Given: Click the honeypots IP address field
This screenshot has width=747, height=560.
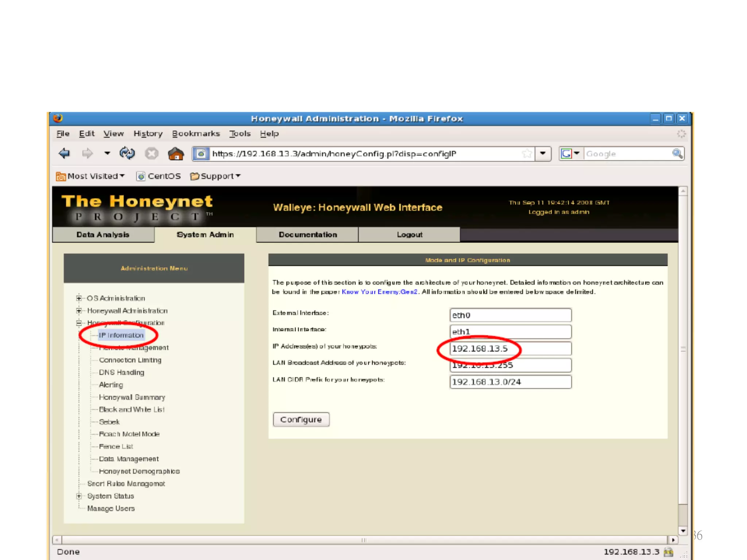Looking at the screenshot, I should [x=511, y=349].
